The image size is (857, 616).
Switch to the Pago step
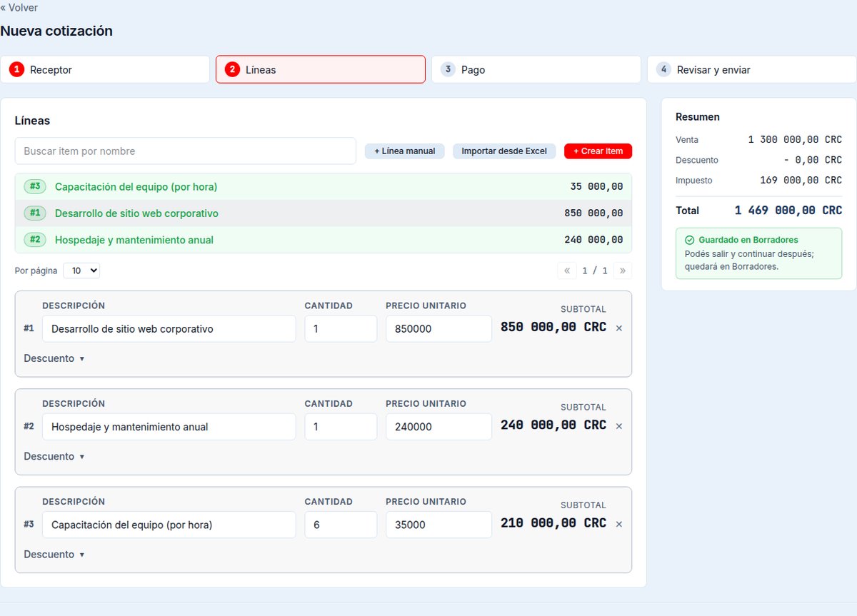pyautogui.click(x=536, y=69)
